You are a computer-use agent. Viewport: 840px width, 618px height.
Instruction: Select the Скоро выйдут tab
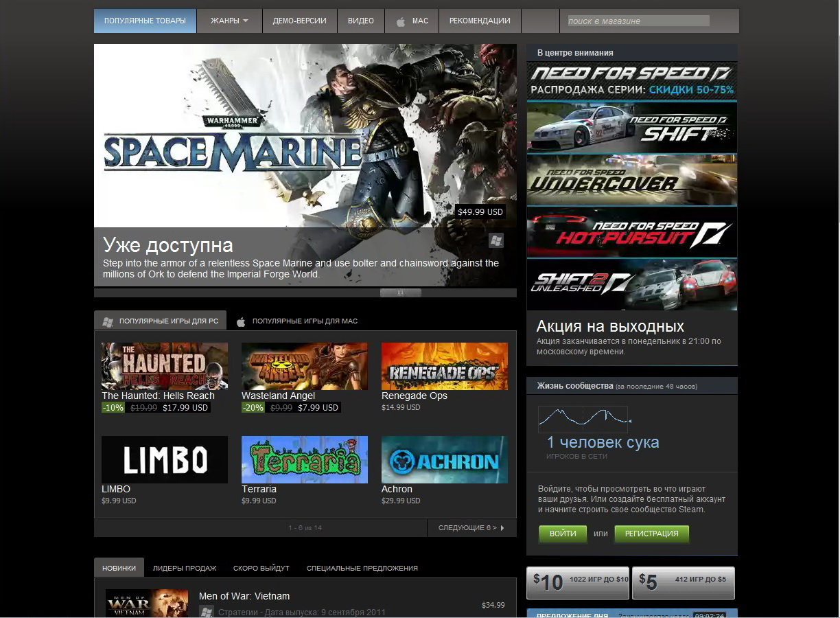(261, 568)
